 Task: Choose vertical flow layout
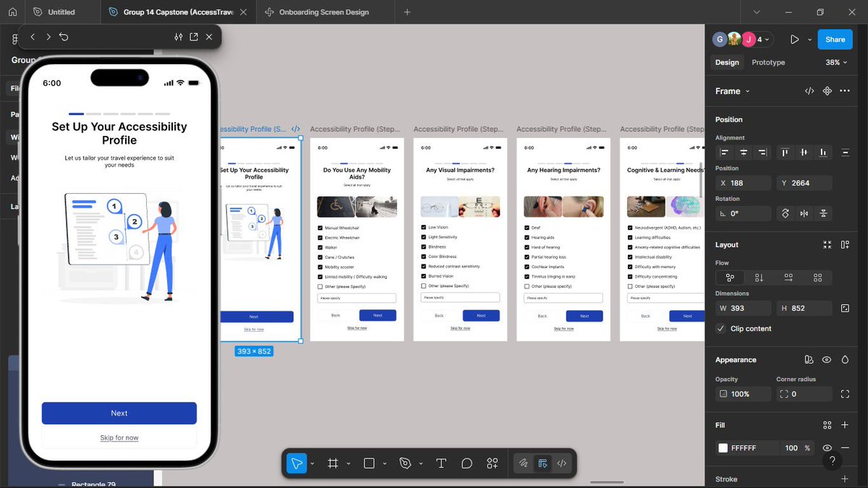pyautogui.click(x=759, y=278)
